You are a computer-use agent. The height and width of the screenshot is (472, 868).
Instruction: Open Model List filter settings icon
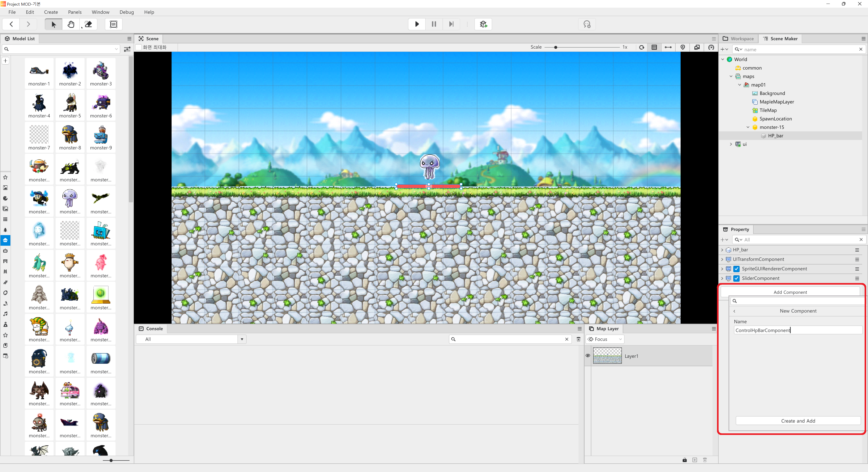tap(127, 49)
